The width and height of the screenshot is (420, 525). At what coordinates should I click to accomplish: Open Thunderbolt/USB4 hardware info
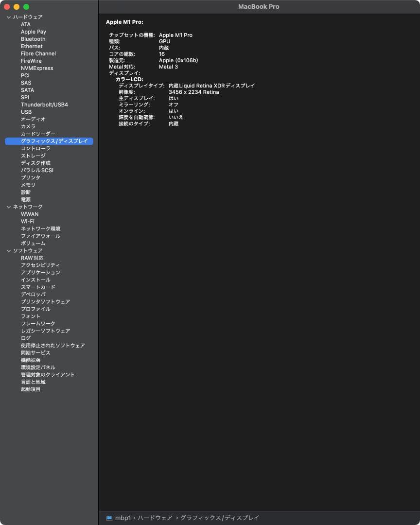pyautogui.click(x=44, y=105)
